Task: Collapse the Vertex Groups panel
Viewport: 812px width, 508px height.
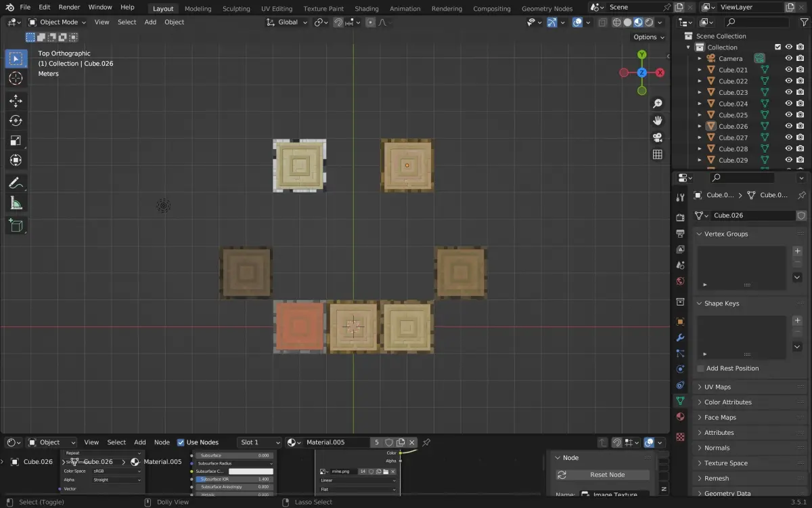Action: pyautogui.click(x=700, y=234)
